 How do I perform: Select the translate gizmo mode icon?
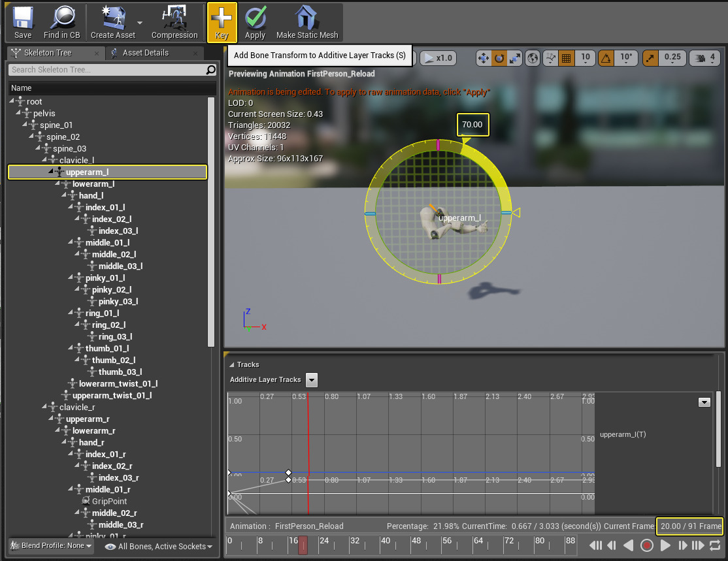484,58
